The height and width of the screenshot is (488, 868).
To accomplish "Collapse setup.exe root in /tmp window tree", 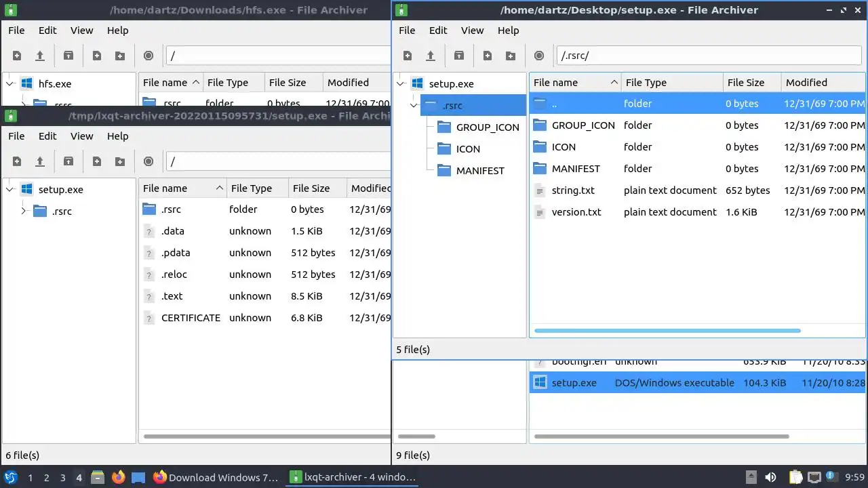I will pyautogui.click(x=10, y=190).
